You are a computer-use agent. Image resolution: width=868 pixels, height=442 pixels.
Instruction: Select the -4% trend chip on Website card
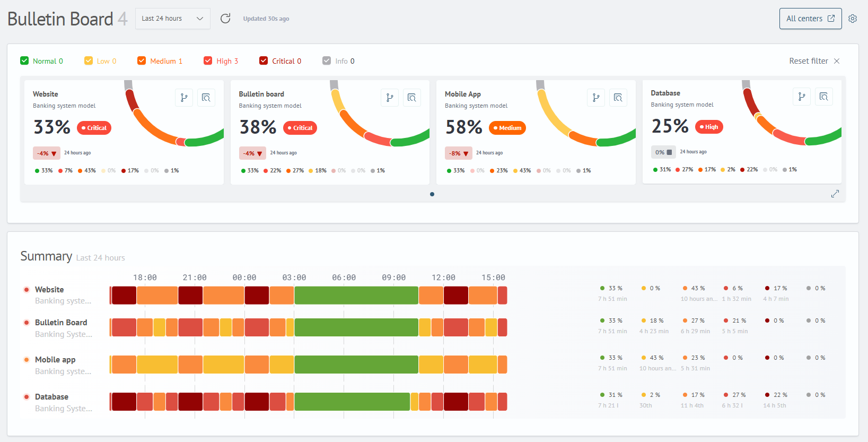point(47,153)
